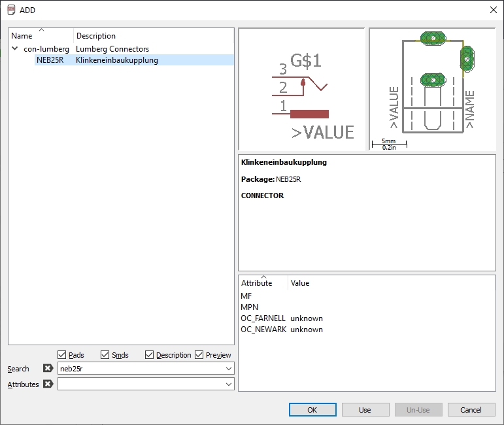Click the schematic symbol preview
Viewport: 504px width, 425px height.
pyautogui.click(x=301, y=90)
